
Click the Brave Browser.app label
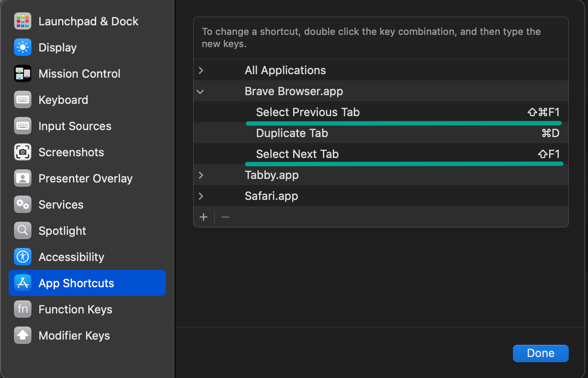tap(294, 91)
